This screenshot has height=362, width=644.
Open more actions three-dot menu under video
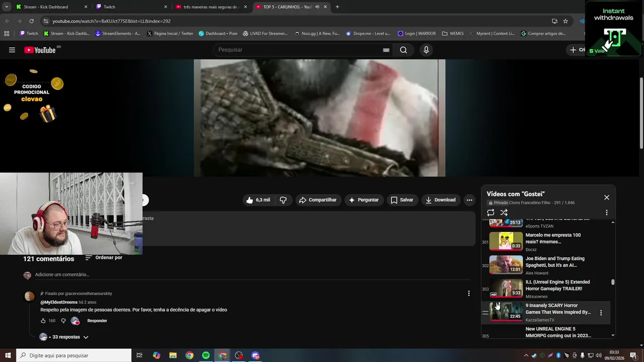[x=469, y=200]
